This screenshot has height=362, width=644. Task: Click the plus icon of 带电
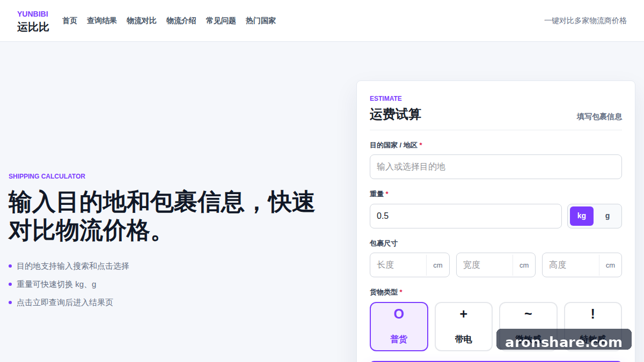click(x=464, y=314)
